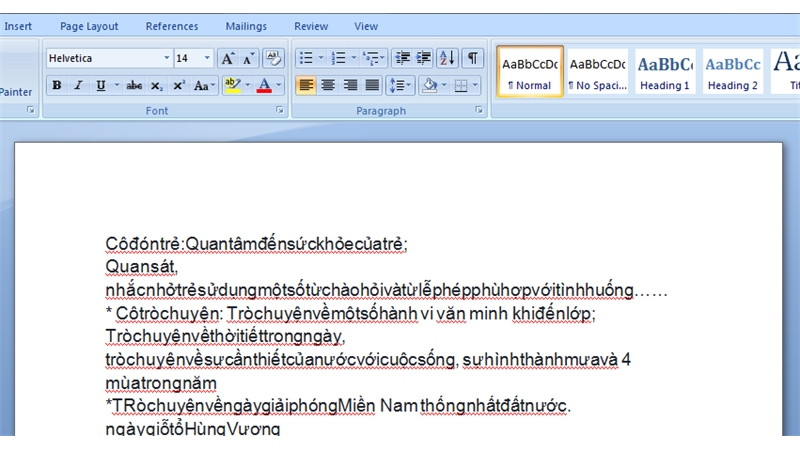
Task: Show paragraph marks with pilcrow icon
Action: point(472,58)
